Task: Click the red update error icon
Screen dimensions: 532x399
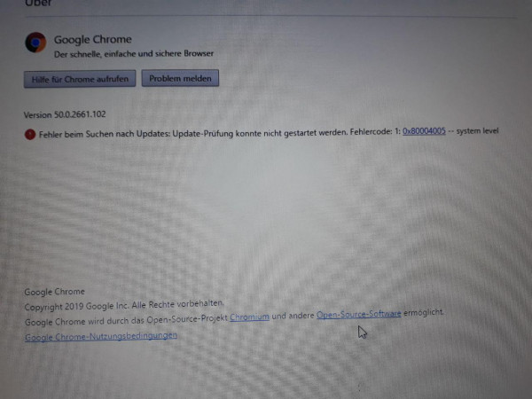Action: 30,135
